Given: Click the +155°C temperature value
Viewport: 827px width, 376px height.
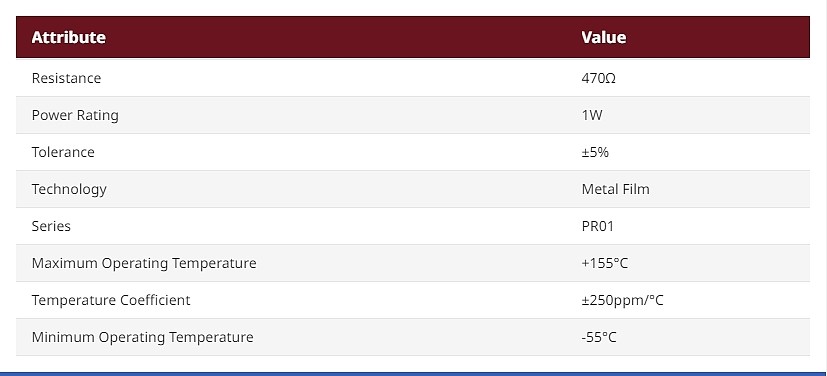Looking at the screenshot, I should pyautogui.click(x=604, y=263).
